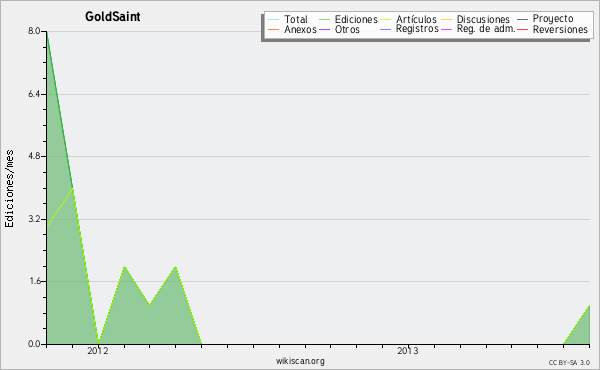Click the Ediciones/mes axis label

tap(9, 188)
